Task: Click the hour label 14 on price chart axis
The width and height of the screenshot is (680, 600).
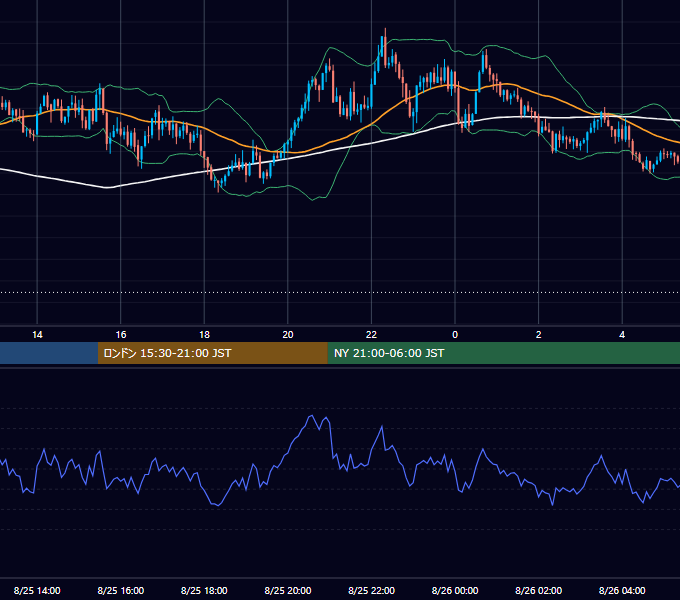Action: click(x=37, y=335)
